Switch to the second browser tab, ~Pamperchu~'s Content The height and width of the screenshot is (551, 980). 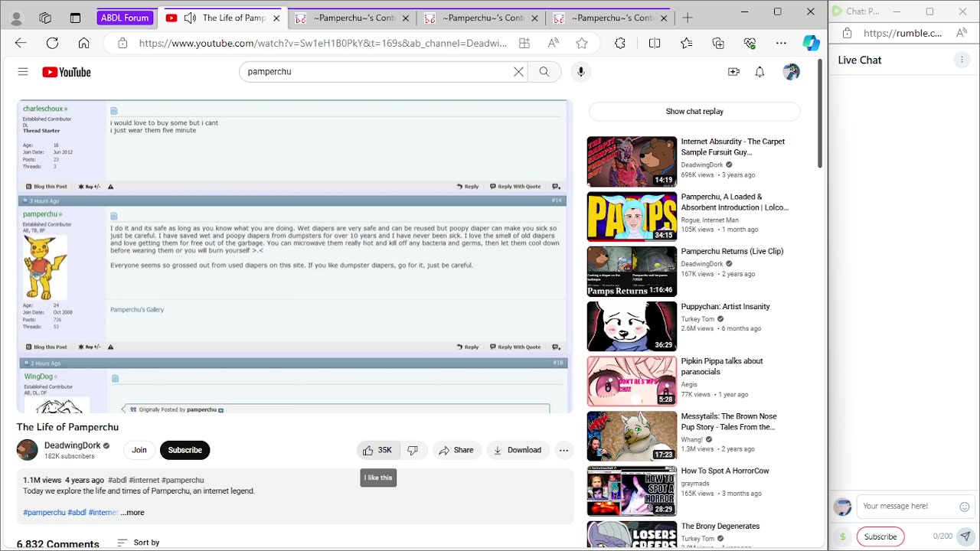(x=353, y=18)
